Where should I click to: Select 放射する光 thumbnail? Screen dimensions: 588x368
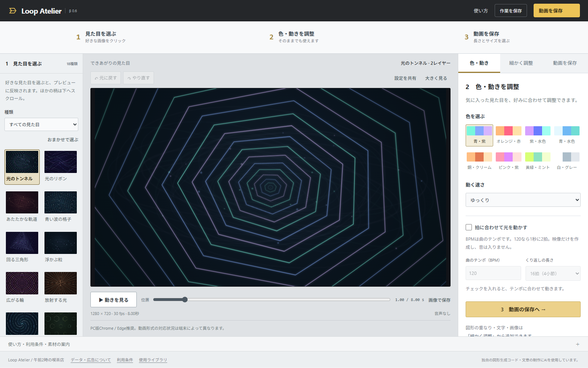pyautogui.click(x=61, y=288)
